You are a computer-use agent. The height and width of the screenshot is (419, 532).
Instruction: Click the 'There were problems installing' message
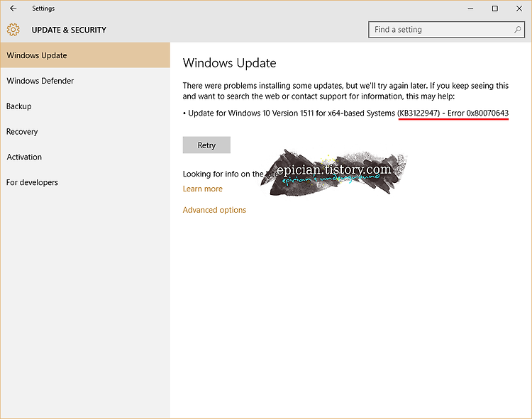click(345, 91)
